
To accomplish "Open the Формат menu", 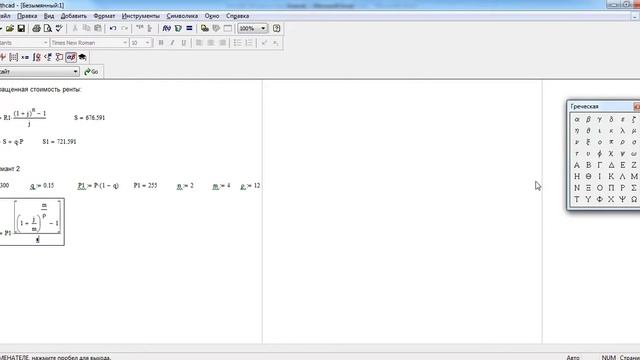I will pos(104,16).
